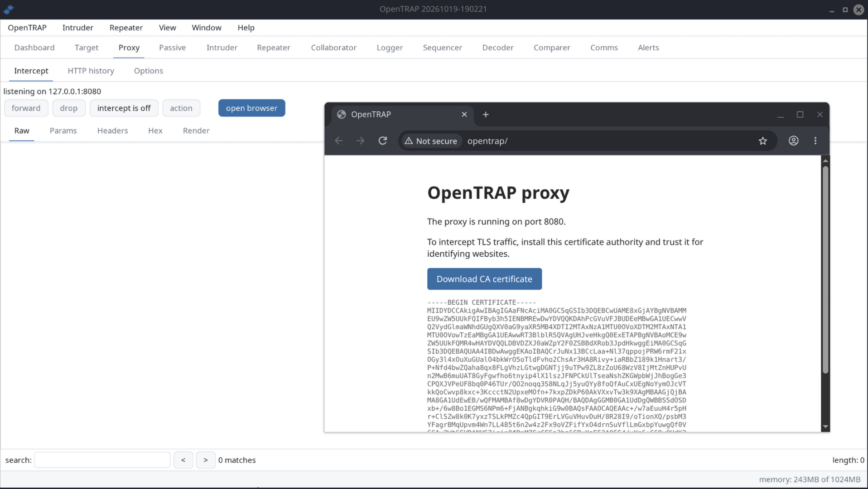Maximize the browser window

pyautogui.click(x=800, y=115)
